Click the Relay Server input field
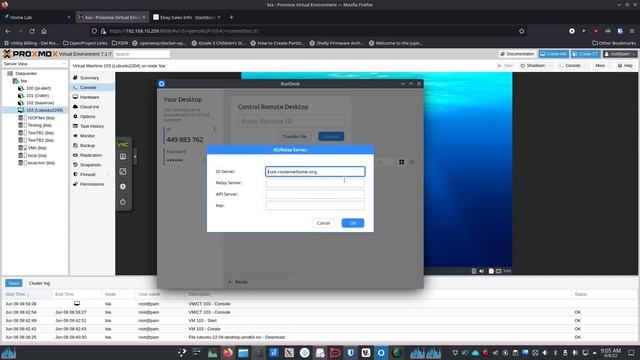 (x=315, y=183)
